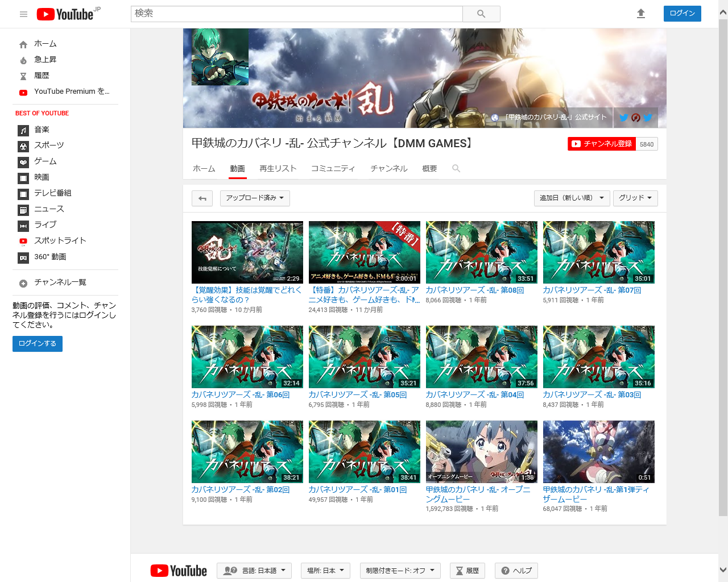Switch to the 再生リスト tab
This screenshot has width=728, height=582.
[278, 169]
